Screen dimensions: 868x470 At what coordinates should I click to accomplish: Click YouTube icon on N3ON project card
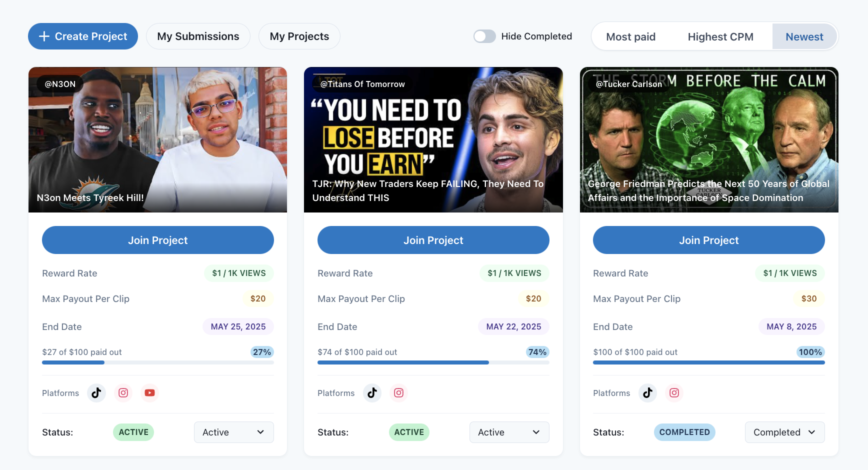[149, 393]
